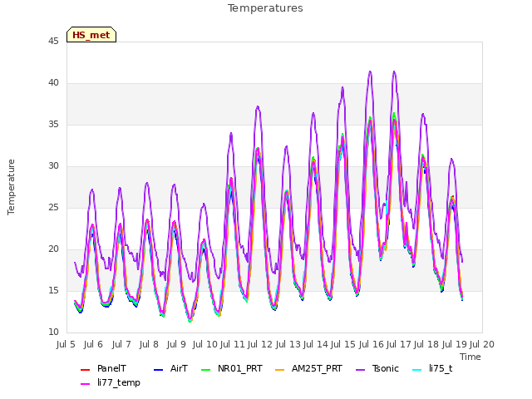The width and height of the screenshot is (532, 399).
Task: Click the Jul 15 x-axis tick label
Action: (x=343, y=344)
